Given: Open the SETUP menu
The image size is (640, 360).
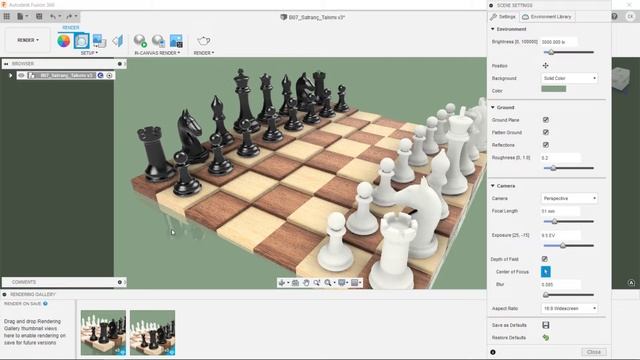Looking at the screenshot, I should click(x=89, y=53).
